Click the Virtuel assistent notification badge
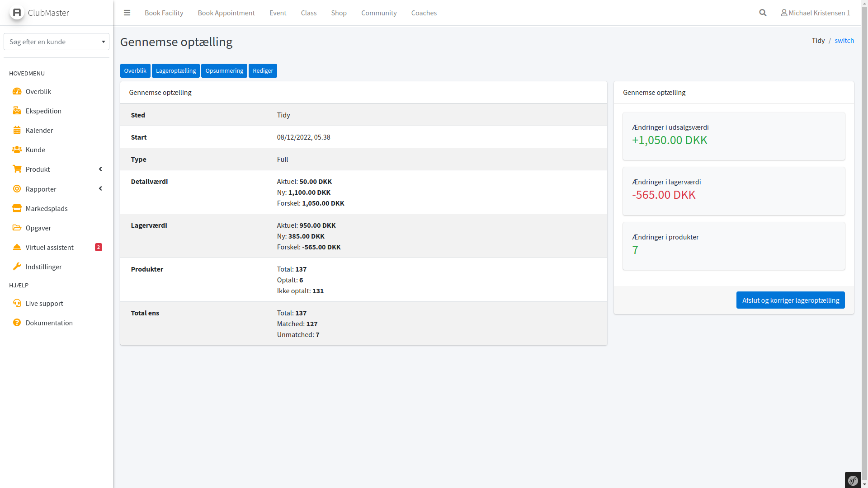This screenshot has width=868, height=488. click(x=99, y=247)
